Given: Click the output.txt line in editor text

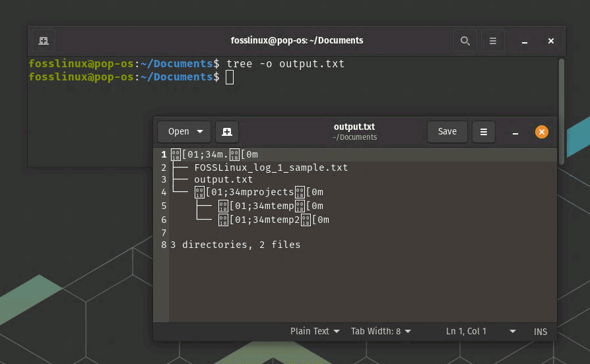Looking at the screenshot, I should (x=224, y=180).
